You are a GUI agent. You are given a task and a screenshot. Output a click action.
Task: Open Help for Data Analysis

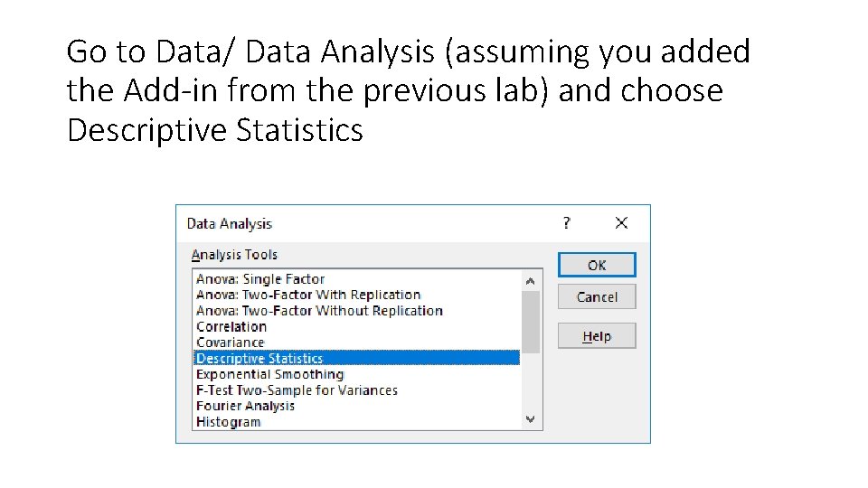point(597,336)
